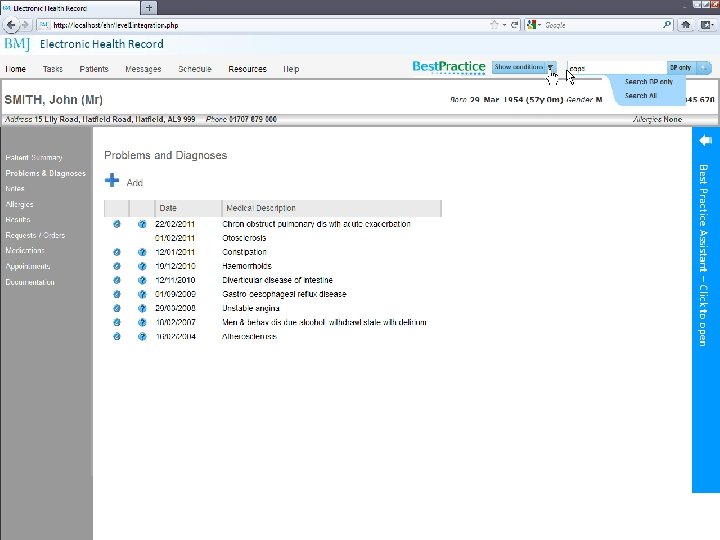720x540 pixels.
Task: Open a new browser tab with plus
Action: (149, 7)
